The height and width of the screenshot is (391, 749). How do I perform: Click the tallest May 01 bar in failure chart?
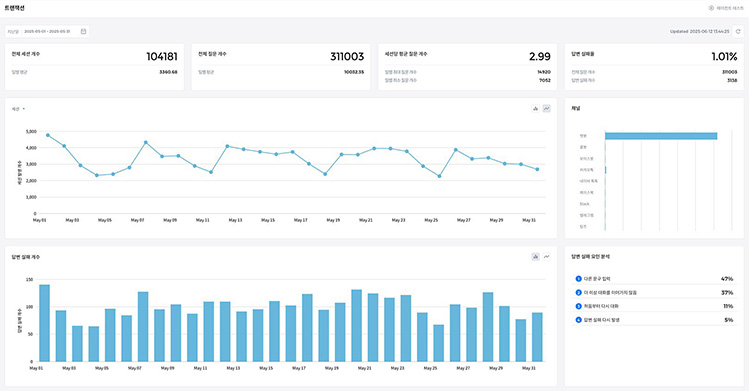tap(44, 323)
